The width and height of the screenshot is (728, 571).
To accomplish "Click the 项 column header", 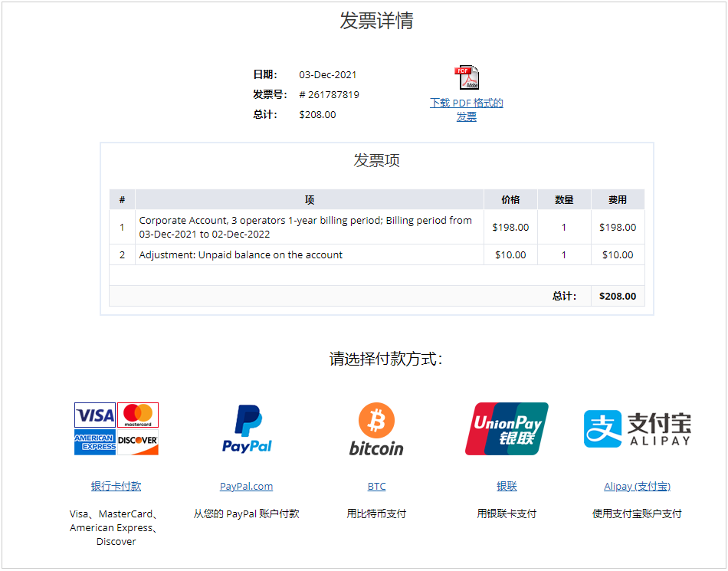I will (x=310, y=199).
